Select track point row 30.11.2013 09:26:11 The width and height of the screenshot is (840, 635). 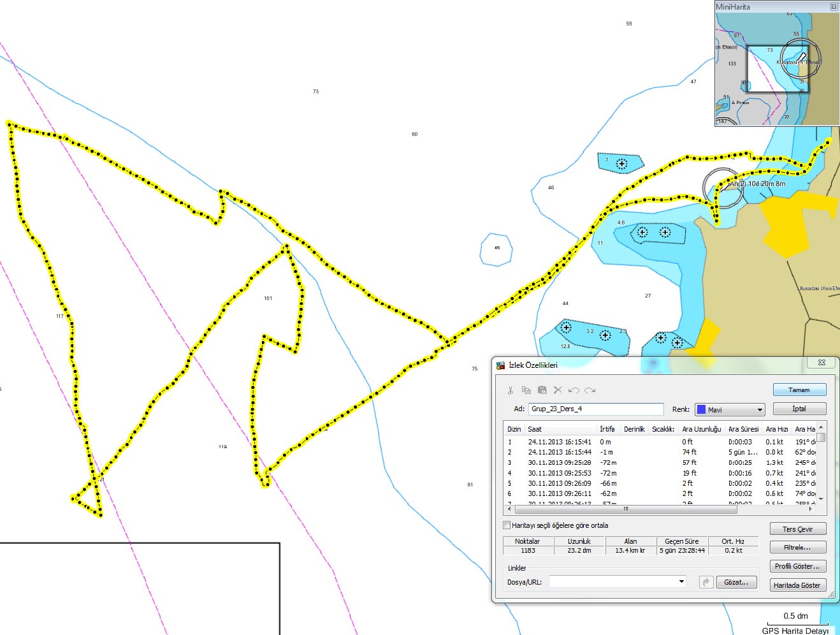[660, 493]
